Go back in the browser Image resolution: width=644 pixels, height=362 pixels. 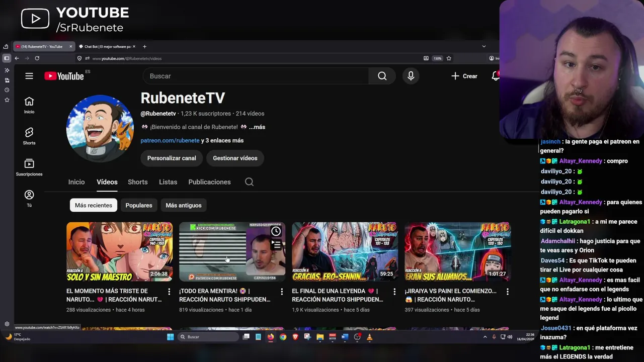pos(17,58)
